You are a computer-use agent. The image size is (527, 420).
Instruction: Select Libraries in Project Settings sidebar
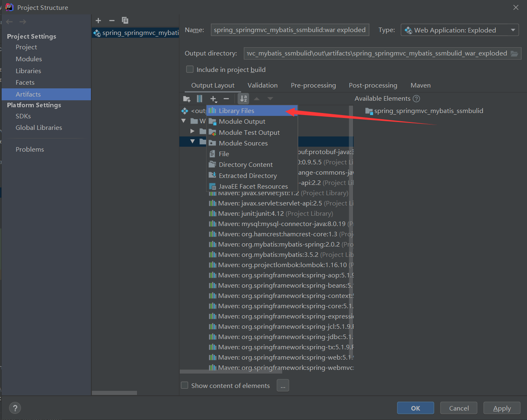coord(28,70)
